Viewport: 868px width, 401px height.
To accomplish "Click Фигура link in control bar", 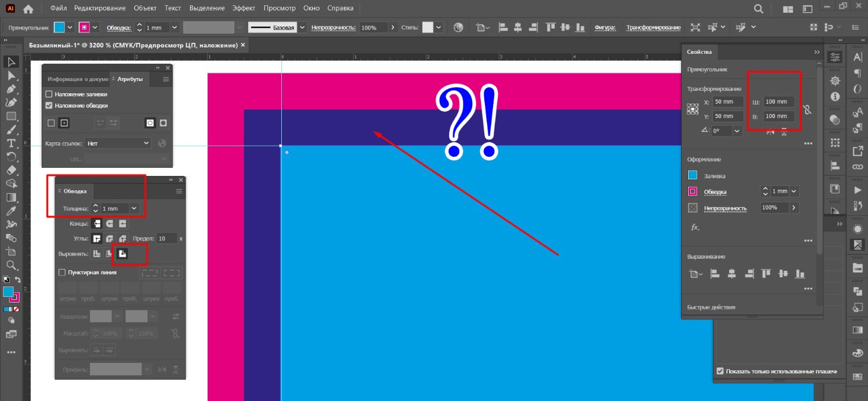I will click(x=605, y=28).
